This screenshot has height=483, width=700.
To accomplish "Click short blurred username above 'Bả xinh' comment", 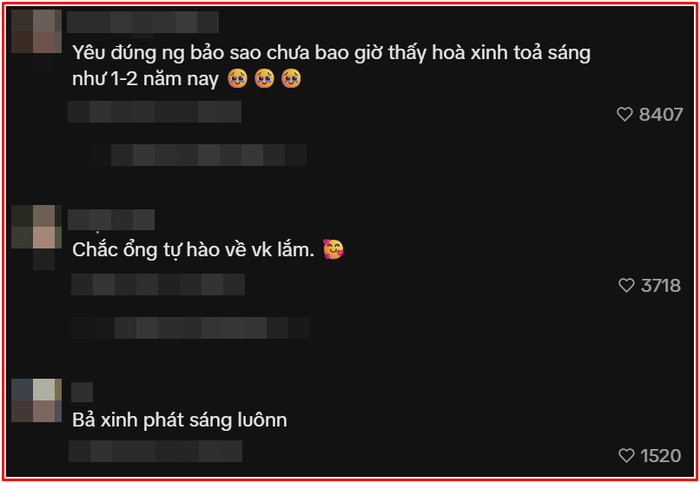I will tap(82, 392).
